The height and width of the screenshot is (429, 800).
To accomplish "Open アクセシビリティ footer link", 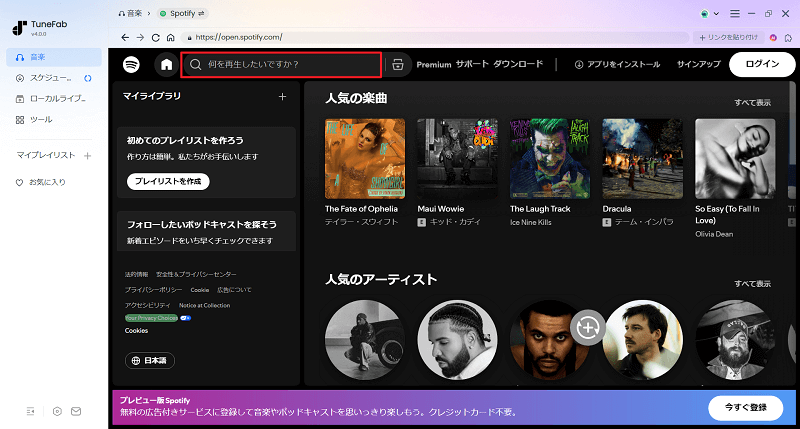I will coord(148,305).
